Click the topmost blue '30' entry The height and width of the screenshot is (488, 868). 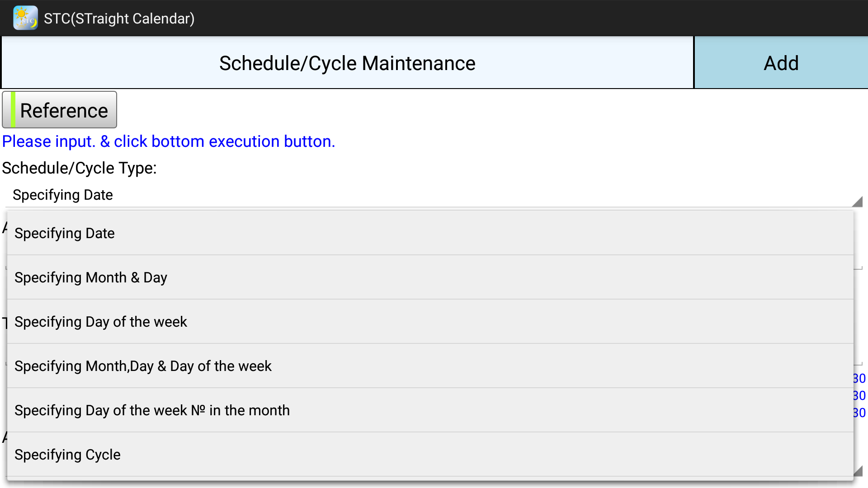pyautogui.click(x=859, y=379)
